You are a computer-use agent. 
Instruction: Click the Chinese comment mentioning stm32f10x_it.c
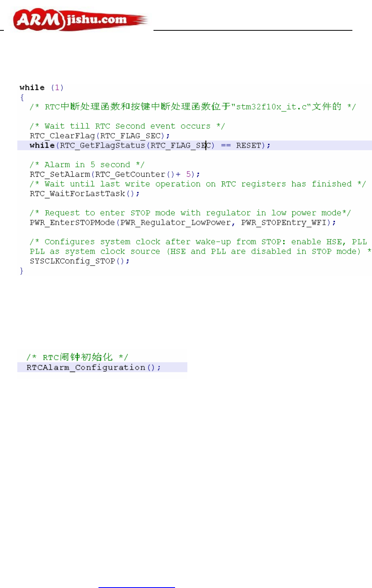click(193, 106)
